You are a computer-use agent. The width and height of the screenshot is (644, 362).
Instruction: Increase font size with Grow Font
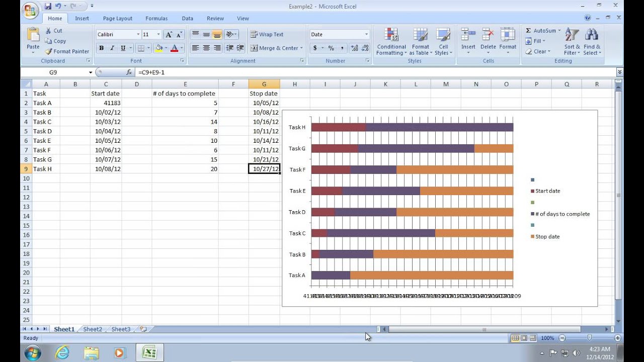(x=169, y=35)
